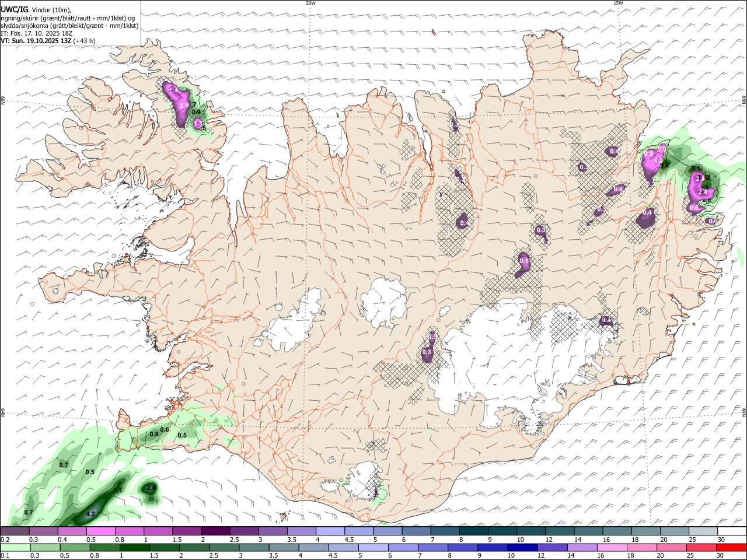Pick the palest green rain swatch between 0.1 and 0.3
Screen dimensions: 747x560
tap(15, 548)
